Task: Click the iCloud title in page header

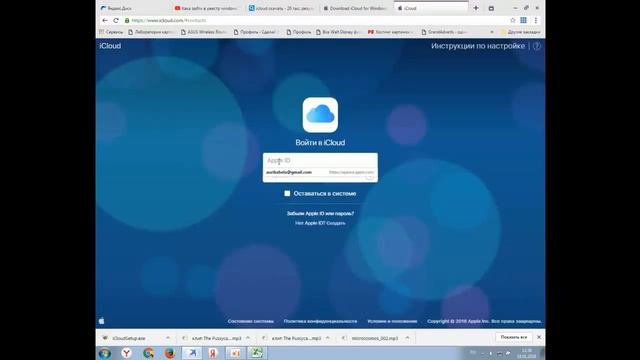Action: [110, 46]
